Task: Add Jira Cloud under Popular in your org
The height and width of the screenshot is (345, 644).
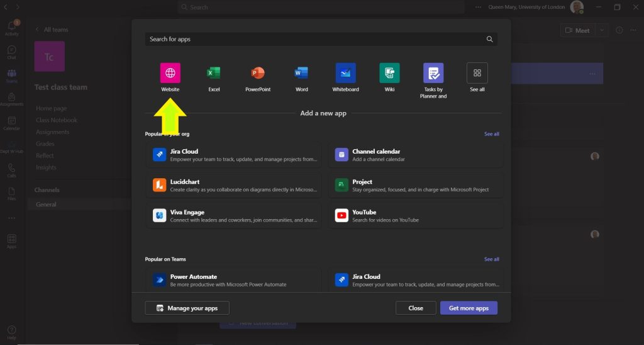Action: (x=233, y=155)
